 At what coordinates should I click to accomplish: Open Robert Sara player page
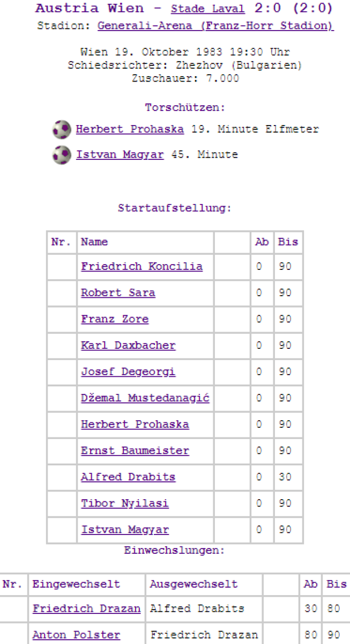(118, 292)
